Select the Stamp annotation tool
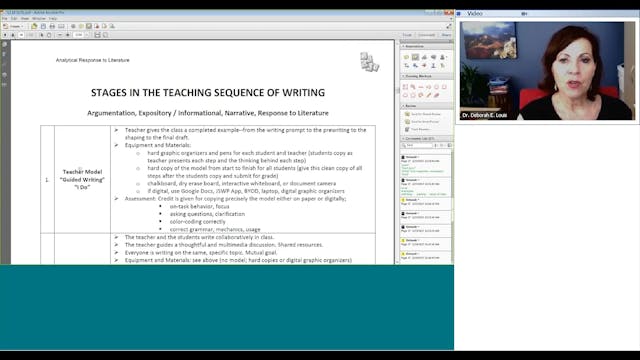640x360 pixels. (442, 57)
